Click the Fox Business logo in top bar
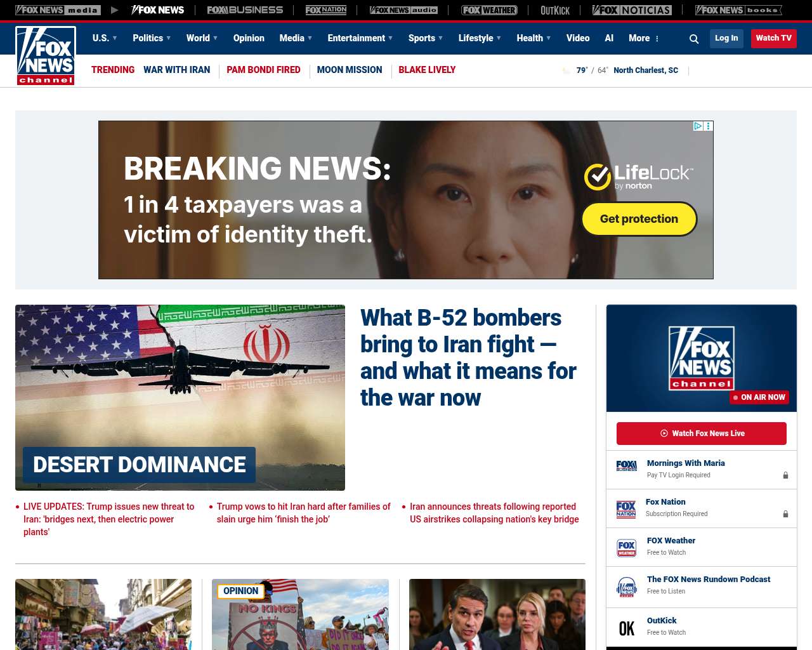 coord(245,10)
